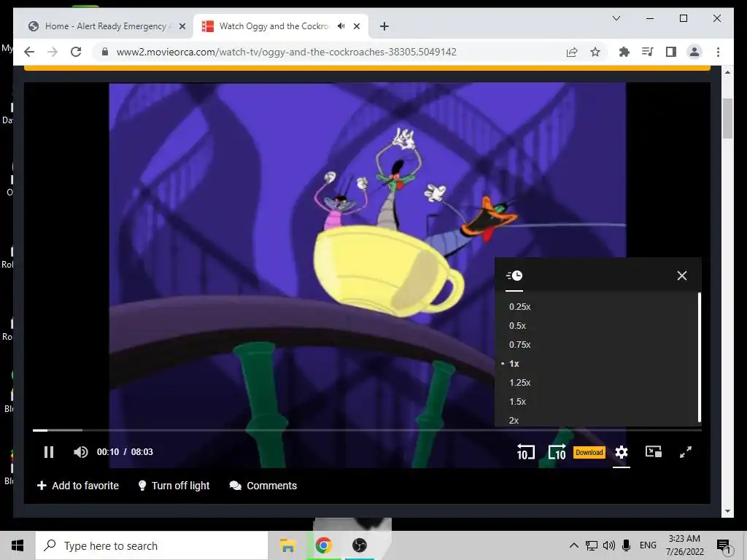The width and height of the screenshot is (747, 560).
Task: Close the Oggy and the Cockroaches tab
Action: (x=357, y=27)
